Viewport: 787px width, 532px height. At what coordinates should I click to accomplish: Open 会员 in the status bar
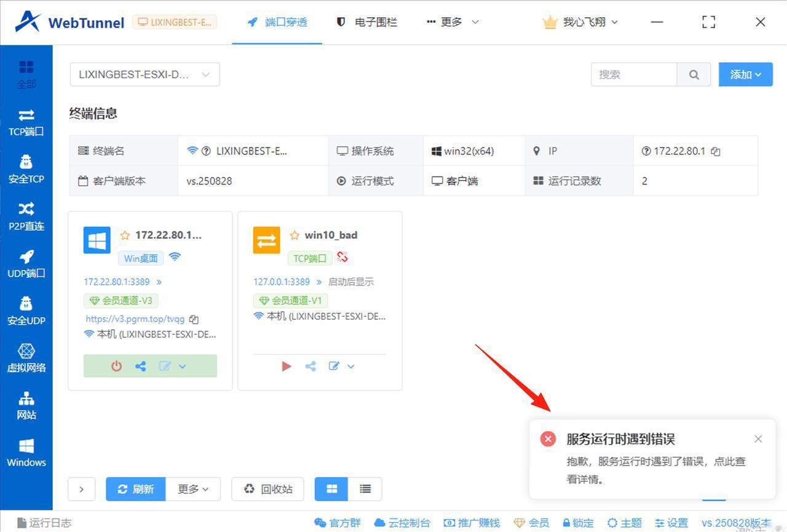(531, 523)
